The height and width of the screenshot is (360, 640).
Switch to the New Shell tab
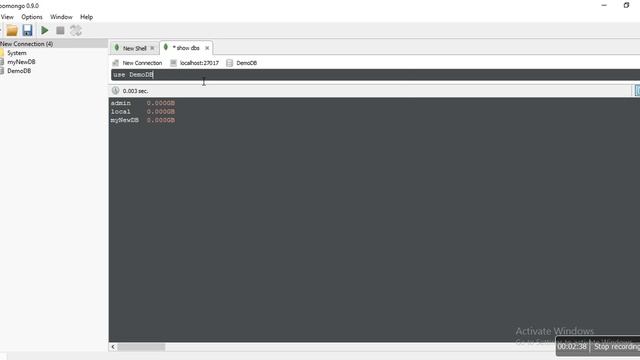134,48
